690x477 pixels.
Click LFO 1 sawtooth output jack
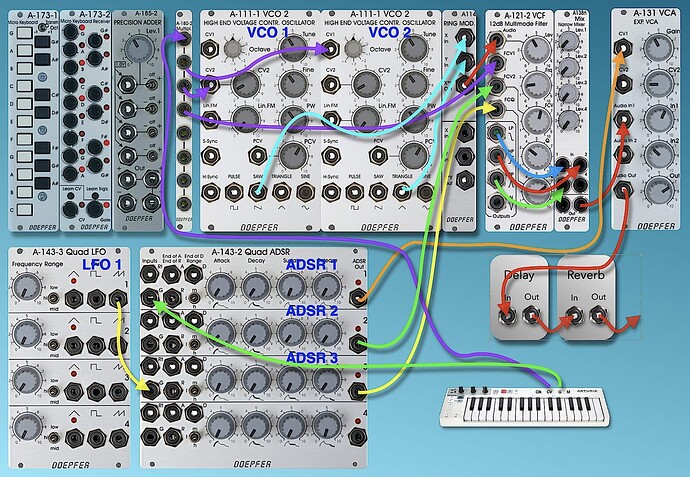118,299
